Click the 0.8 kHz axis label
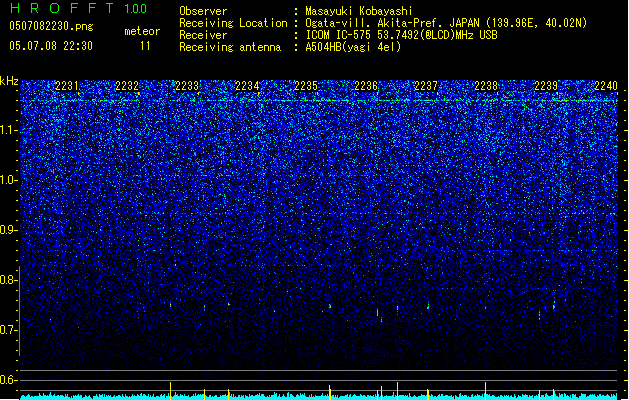The image size is (629, 400). (8, 280)
